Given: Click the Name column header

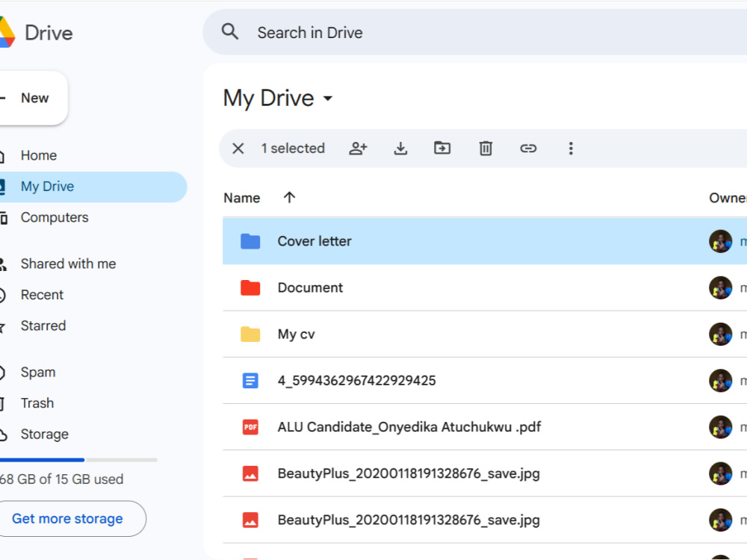Looking at the screenshot, I should (x=242, y=198).
